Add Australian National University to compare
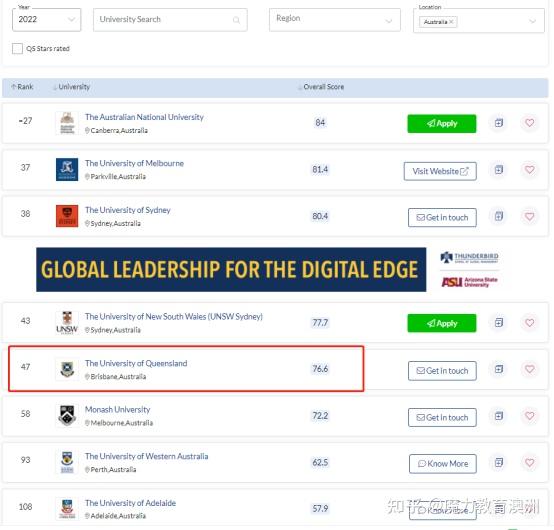 tap(499, 123)
